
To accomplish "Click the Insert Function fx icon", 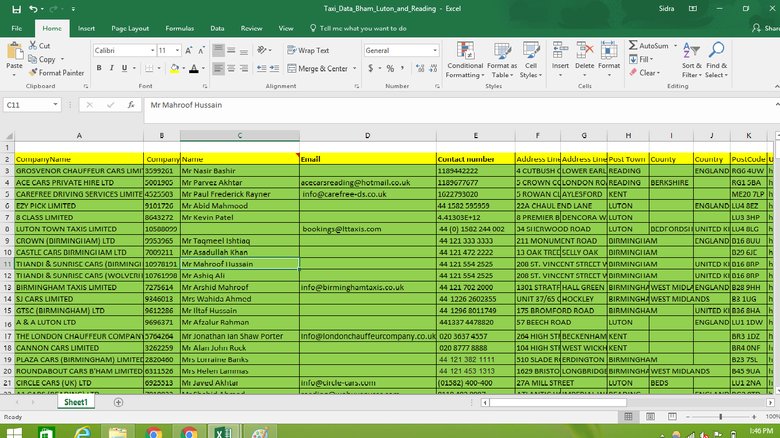I will tap(131, 105).
